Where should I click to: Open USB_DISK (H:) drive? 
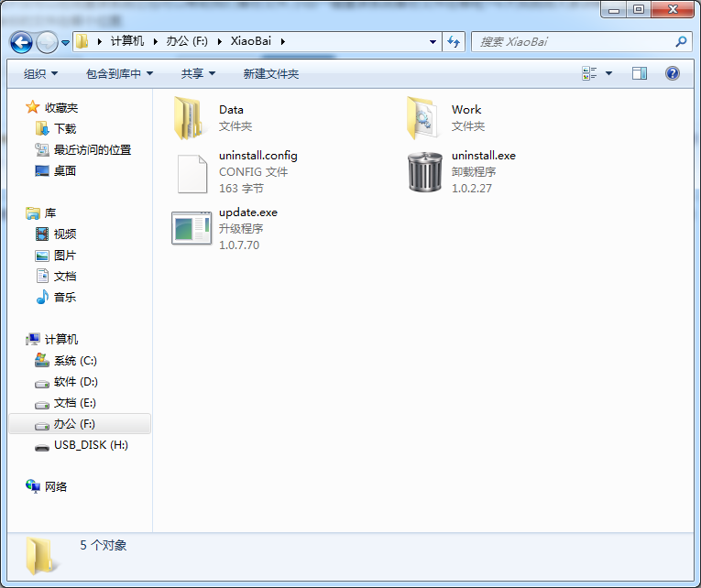92,445
